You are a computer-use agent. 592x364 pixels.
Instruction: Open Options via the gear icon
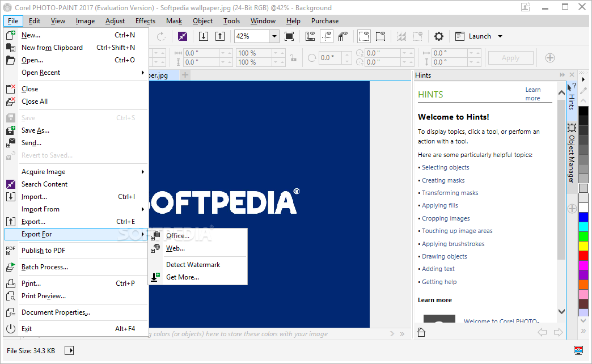click(x=439, y=36)
